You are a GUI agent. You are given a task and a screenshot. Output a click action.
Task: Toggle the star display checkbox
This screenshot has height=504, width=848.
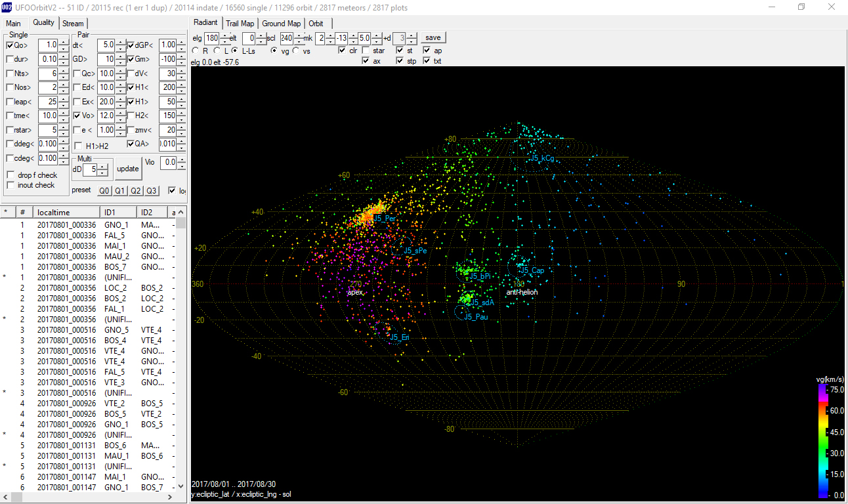[367, 51]
